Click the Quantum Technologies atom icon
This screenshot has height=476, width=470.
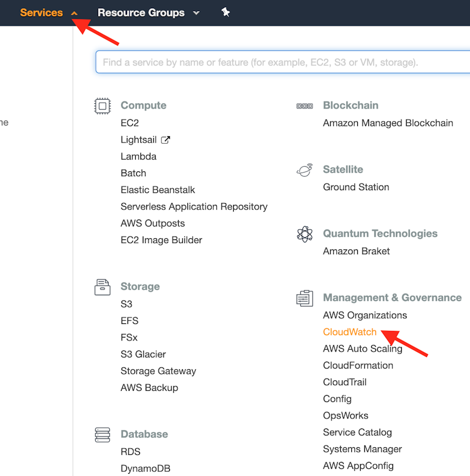(304, 234)
